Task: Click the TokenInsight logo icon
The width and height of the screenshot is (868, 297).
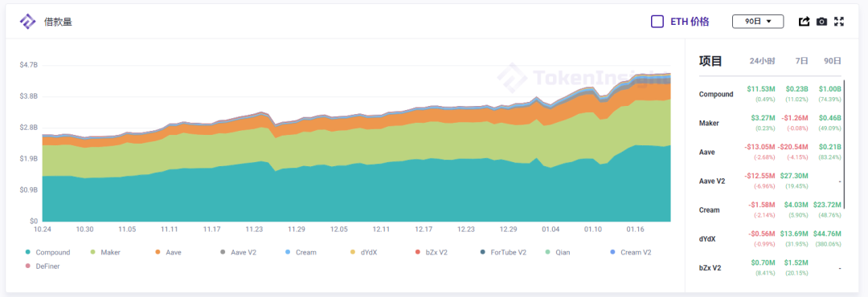Action: point(27,22)
